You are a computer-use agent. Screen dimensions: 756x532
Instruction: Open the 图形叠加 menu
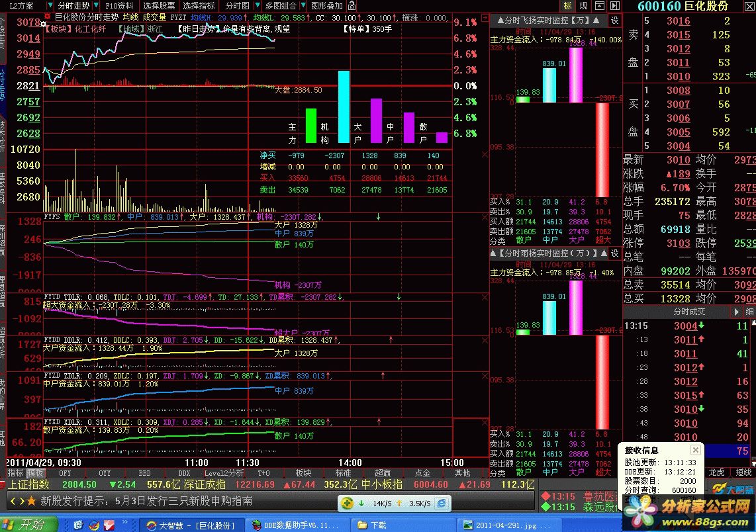click(x=326, y=6)
